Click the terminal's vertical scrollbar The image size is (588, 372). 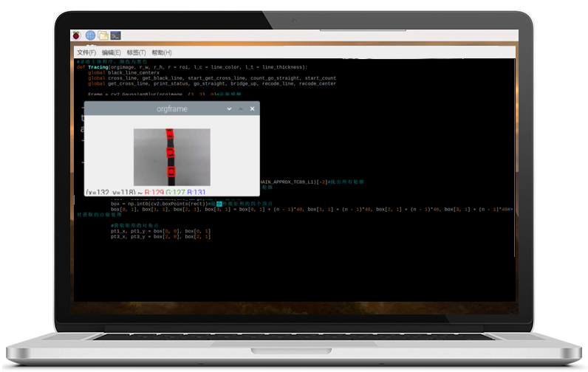tap(514, 157)
